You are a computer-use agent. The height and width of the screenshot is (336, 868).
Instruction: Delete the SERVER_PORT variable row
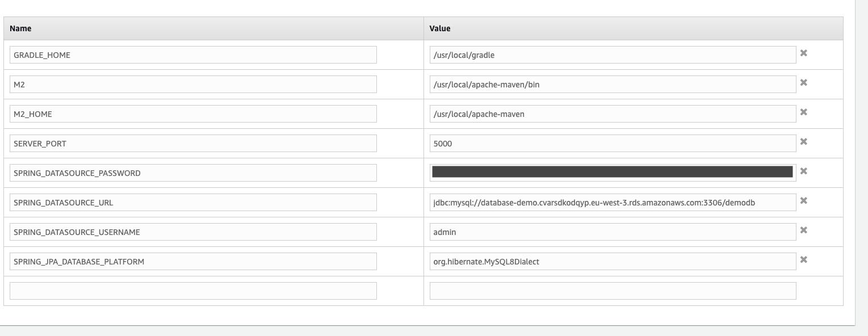pyautogui.click(x=803, y=142)
